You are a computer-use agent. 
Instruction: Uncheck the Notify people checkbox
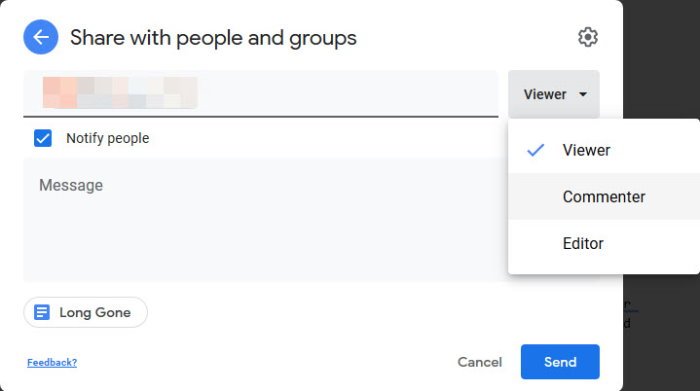[x=43, y=138]
